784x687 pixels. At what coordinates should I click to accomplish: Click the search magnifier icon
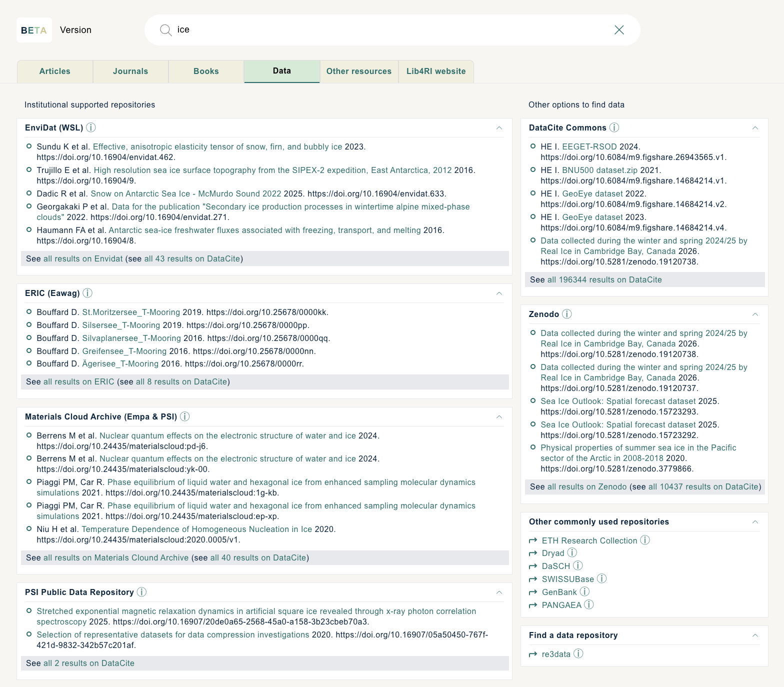pyautogui.click(x=165, y=30)
